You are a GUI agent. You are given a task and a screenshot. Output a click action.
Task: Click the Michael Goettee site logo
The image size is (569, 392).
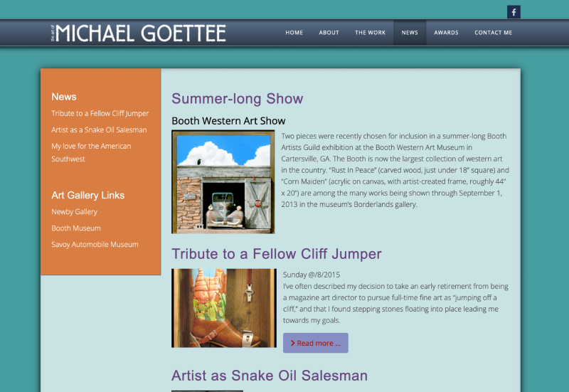(139, 33)
